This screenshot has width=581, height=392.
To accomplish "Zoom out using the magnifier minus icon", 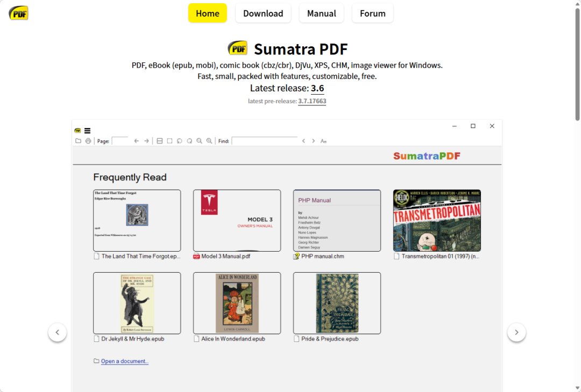I will (x=199, y=140).
